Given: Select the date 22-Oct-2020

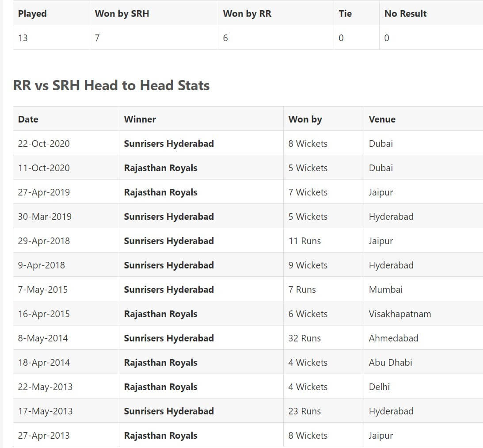Looking at the screenshot, I should point(44,144).
